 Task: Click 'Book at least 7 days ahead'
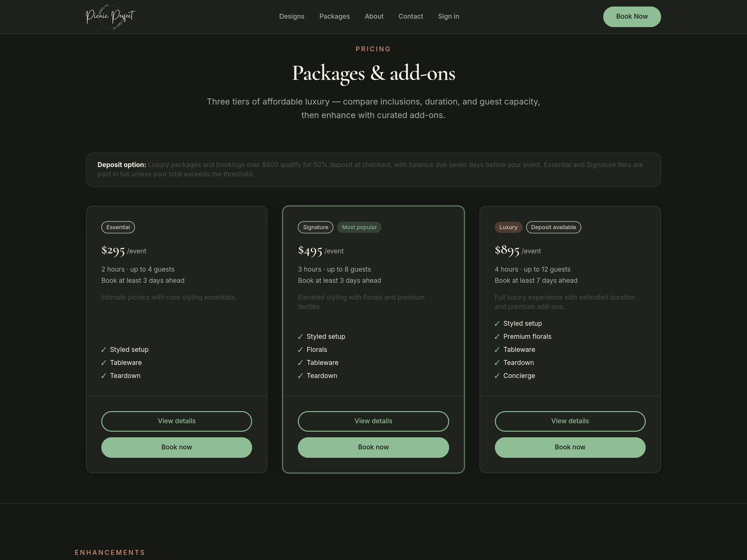pyautogui.click(x=536, y=280)
